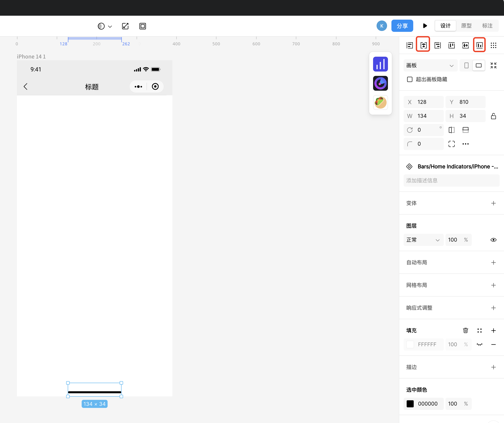Add 自动布局 auto layout
Viewport: 504px width, 423px height.
[x=493, y=263]
